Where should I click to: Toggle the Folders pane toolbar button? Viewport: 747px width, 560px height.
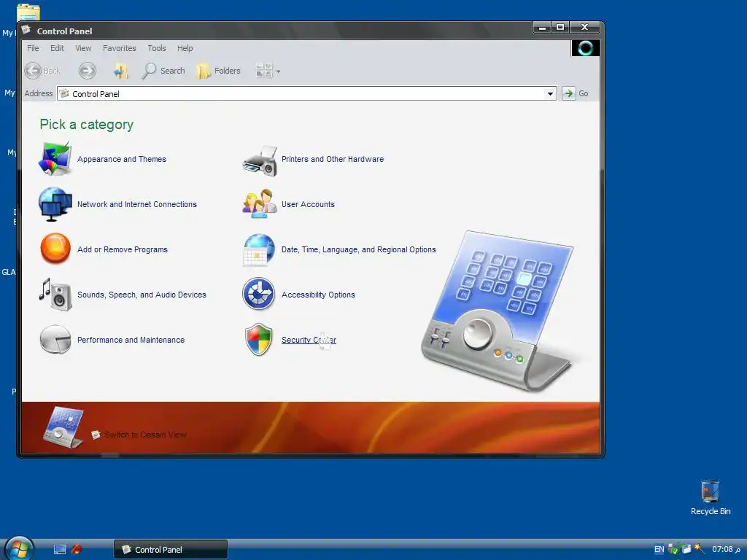tap(218, 71)
